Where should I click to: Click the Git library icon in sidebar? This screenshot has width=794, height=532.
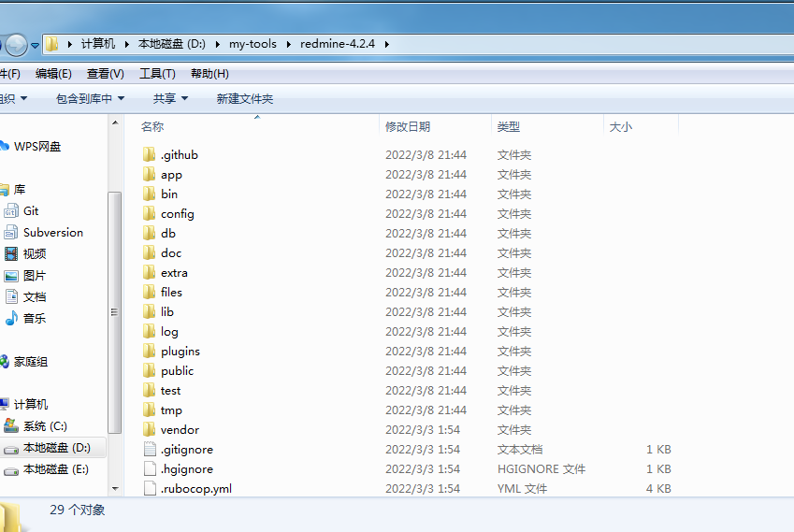[11, 211]
